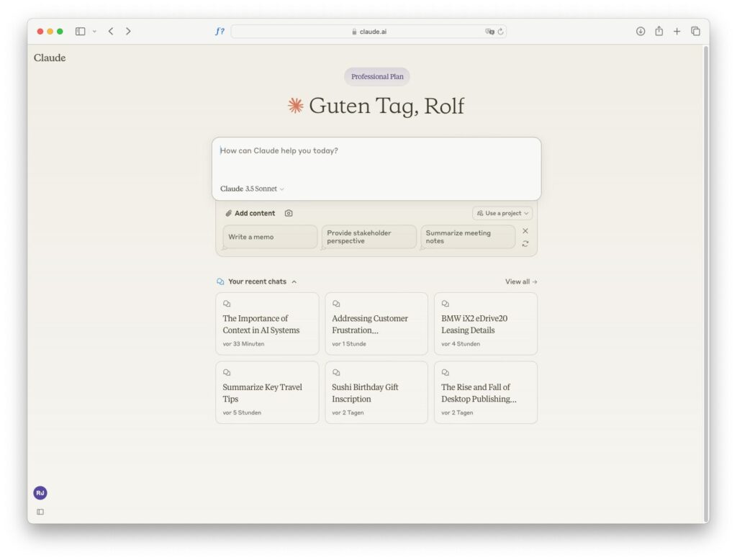The height and width of the screenshot is (560, 737).
Task: Toggle Safari's sidebar button
Action: pyautogui.click(x=81, y=31)
